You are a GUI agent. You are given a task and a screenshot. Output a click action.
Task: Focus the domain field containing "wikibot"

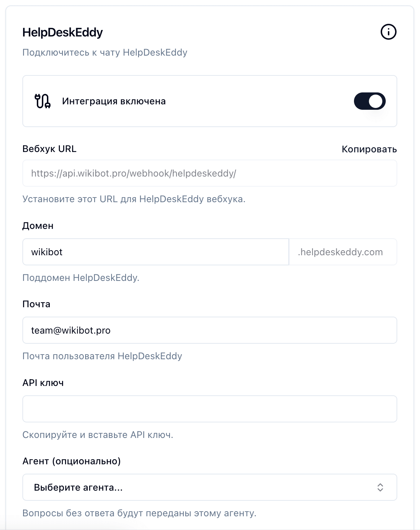coord(155,252)
